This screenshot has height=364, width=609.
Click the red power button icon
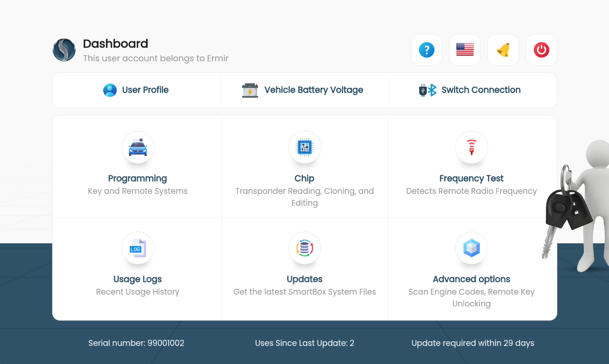click(541, 50)
